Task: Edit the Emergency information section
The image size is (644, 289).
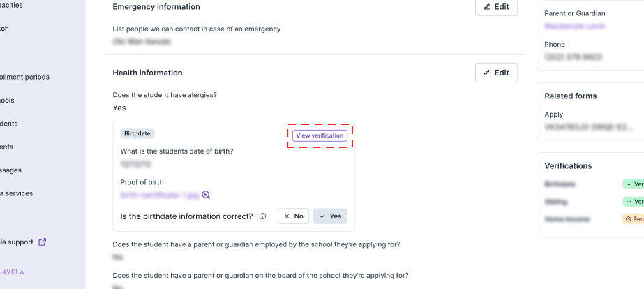Action: (x=496, y=7)
